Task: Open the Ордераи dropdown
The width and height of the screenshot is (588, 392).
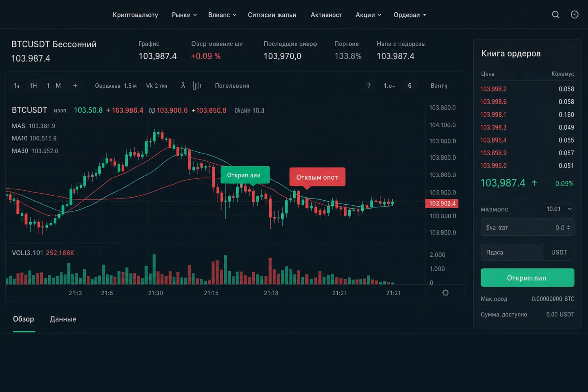Action: tap(410, 15)
